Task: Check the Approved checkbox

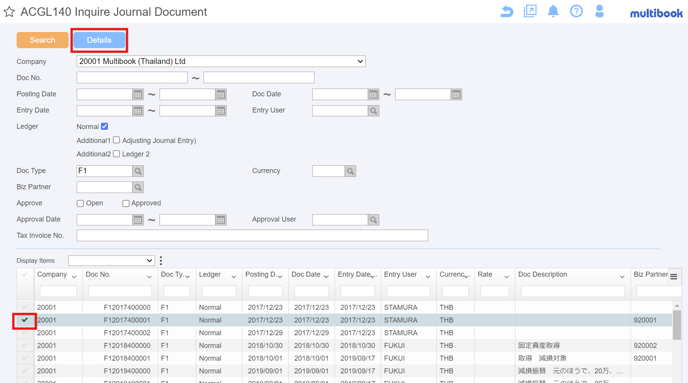Action: pos(126,203)
